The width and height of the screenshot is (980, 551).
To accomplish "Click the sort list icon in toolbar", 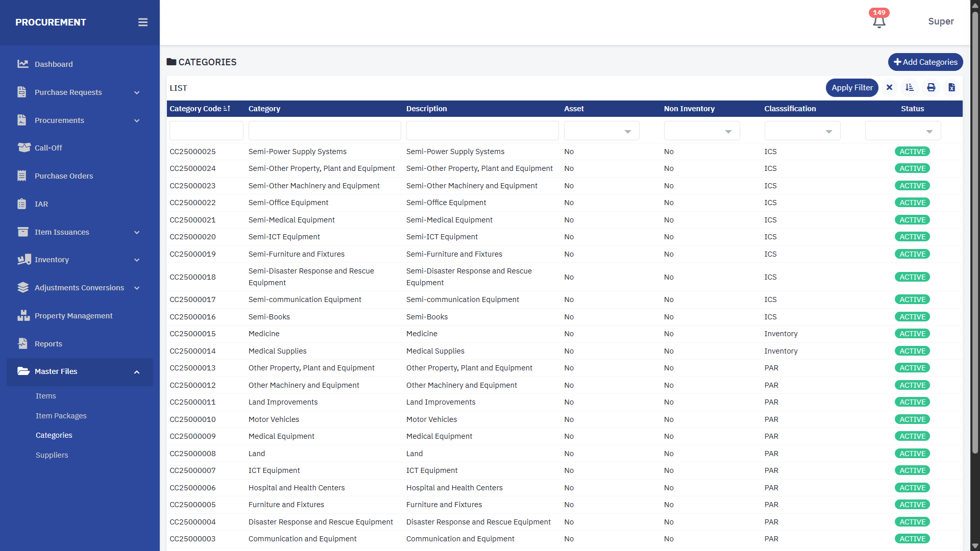I will coord(910,88).
